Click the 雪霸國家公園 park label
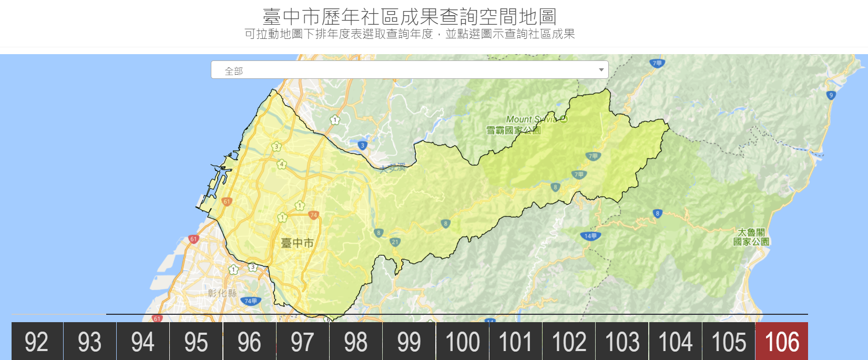868x360 pixels. 513,130
